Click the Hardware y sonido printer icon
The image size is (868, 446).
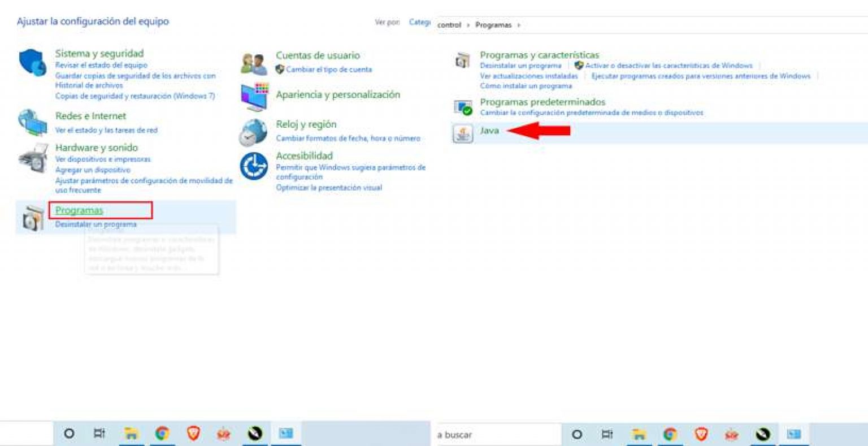click(x=33, y=158)
